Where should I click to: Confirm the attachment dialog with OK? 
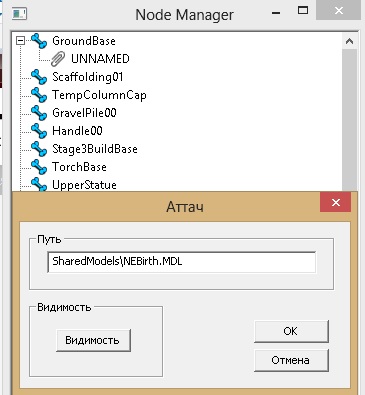coord(291,331)
